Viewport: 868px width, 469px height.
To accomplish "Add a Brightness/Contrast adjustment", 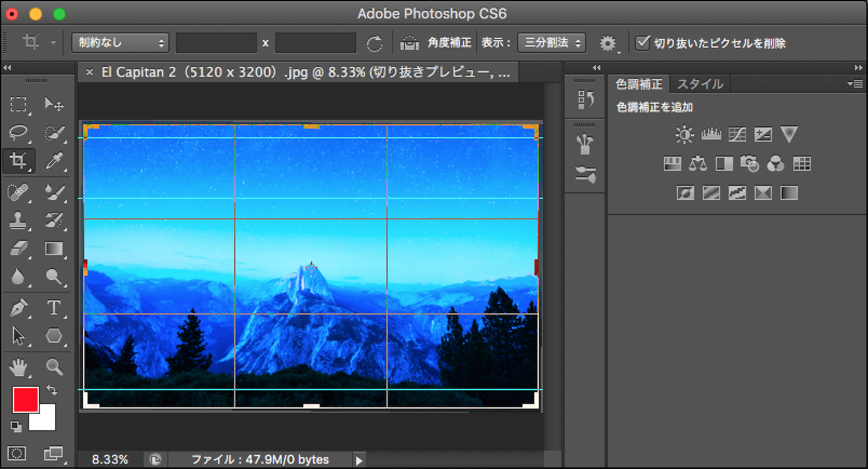I will 685,134.
